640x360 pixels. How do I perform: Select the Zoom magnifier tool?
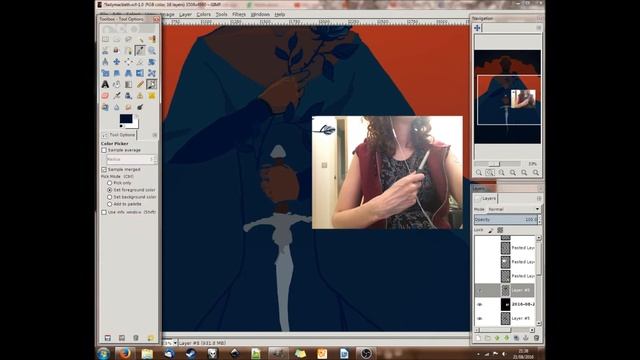point(151,51)
